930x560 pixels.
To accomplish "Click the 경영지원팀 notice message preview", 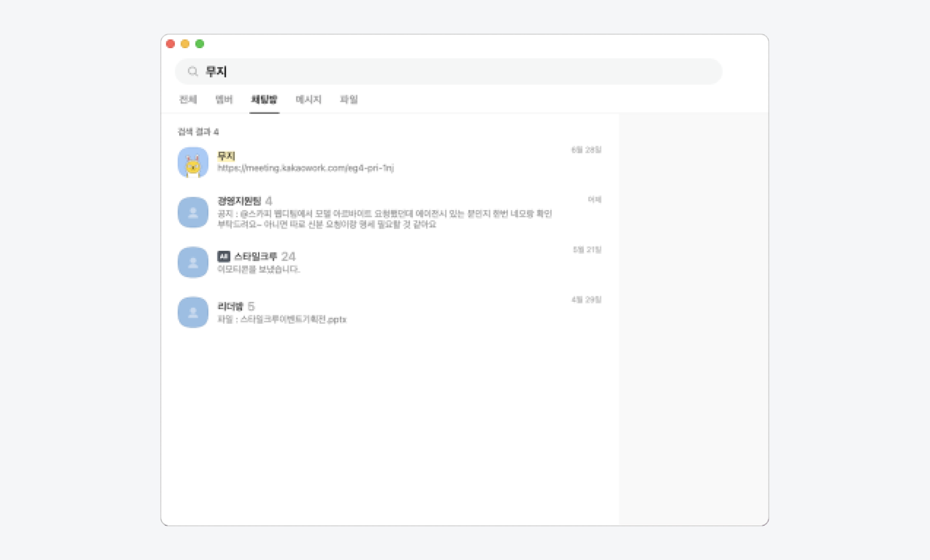I will 384,219.
